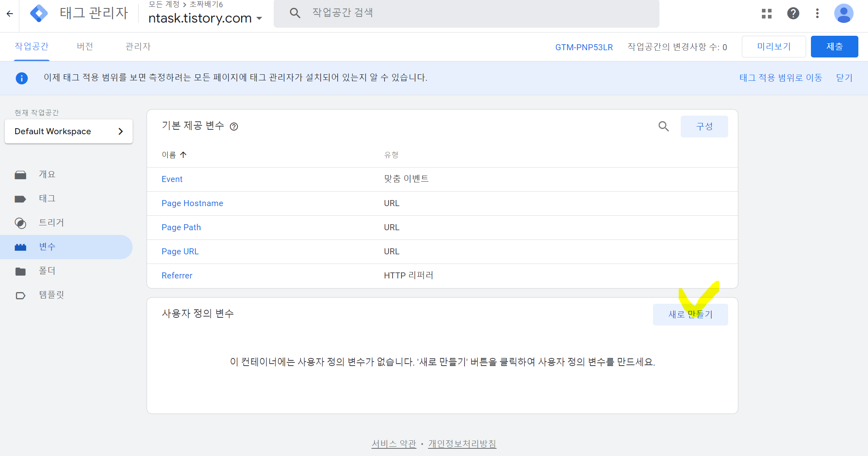Click the Tag Manager logo icon
868x456 pixels.
(39, 13)
